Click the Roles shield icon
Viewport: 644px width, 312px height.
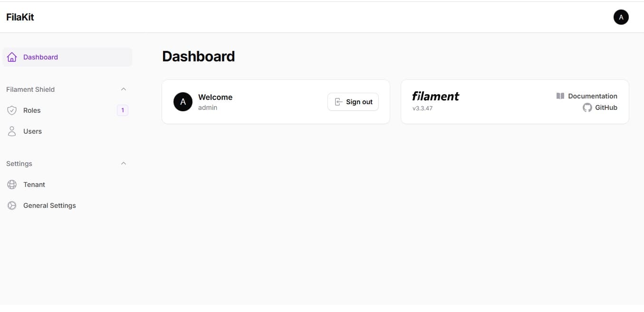point(11,110)
